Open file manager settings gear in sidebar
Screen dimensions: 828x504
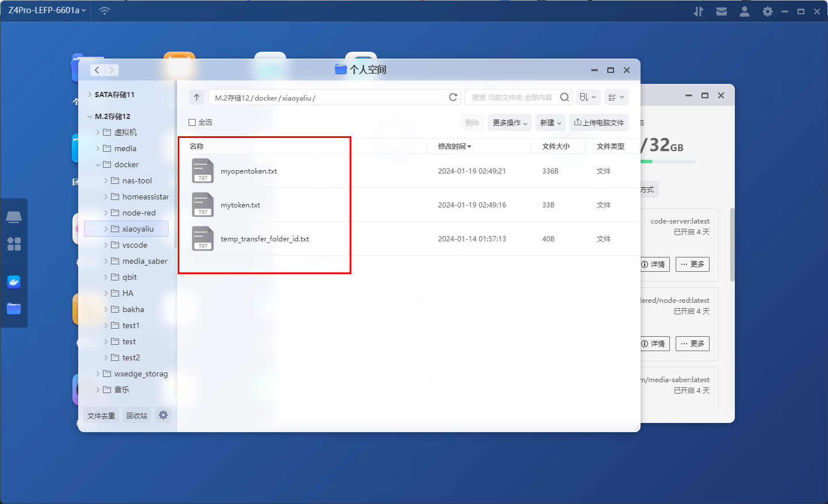[163, 415]
